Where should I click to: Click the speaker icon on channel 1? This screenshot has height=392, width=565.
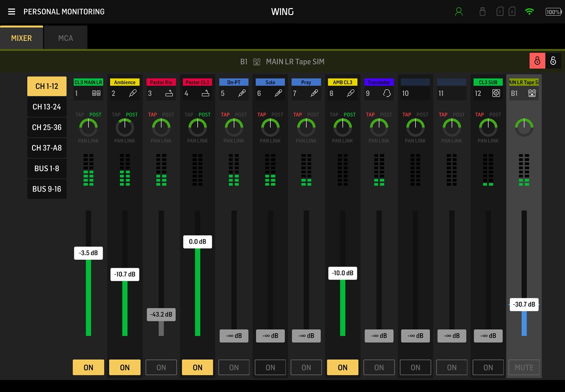96,93
